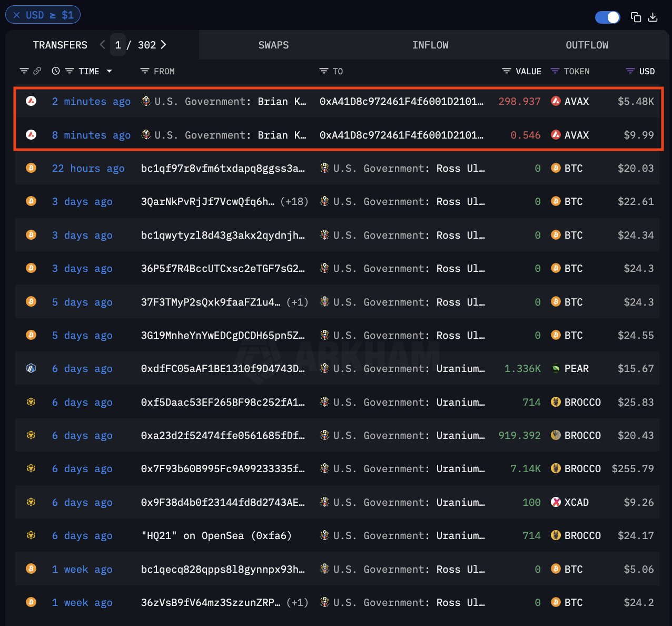Viewport: 672px width, 626px height.
Task: Click the clock icon beside TIME
Action: 56,71
